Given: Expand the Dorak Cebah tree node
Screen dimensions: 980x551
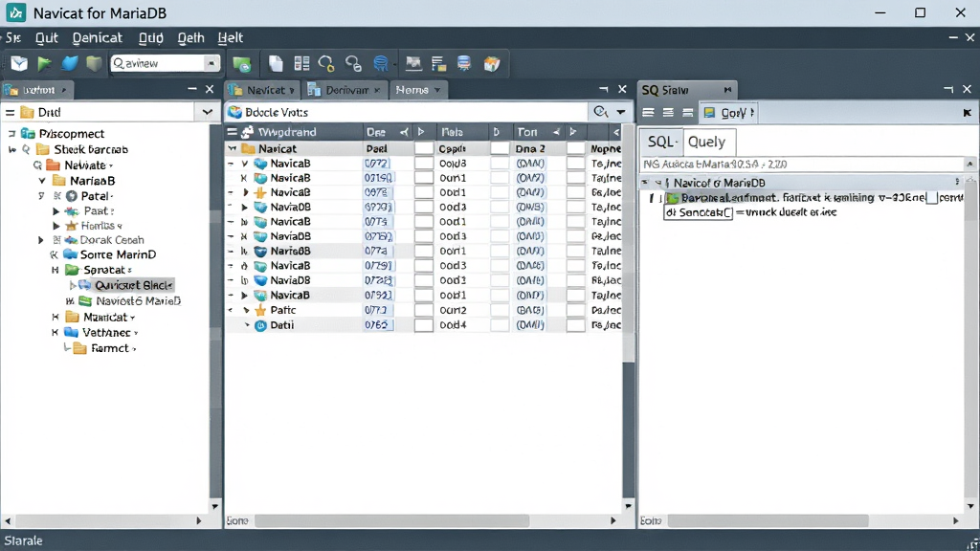Looking at the screenshot, I should click(40, 240).
